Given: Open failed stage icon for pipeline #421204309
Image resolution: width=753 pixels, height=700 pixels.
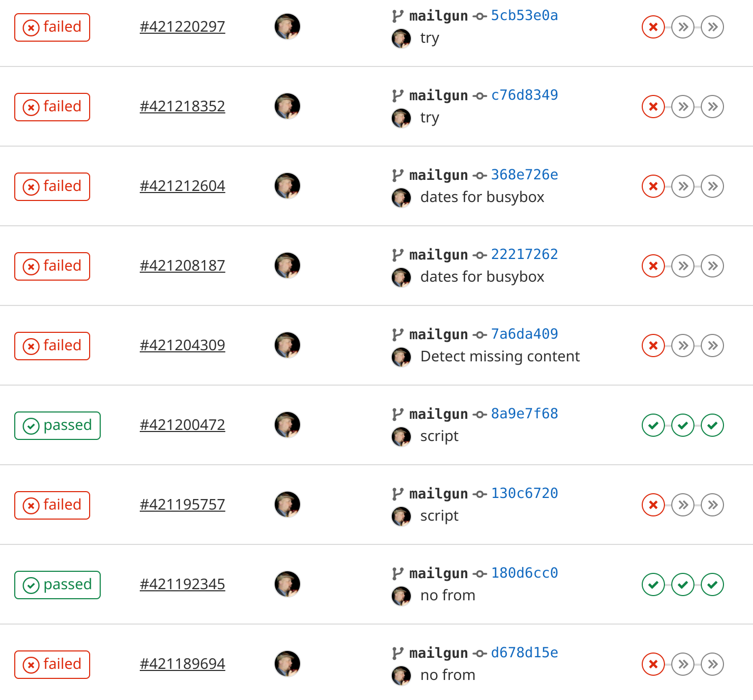Looking at the screenshot, I should pyautogui.click(x=653, y=346).
